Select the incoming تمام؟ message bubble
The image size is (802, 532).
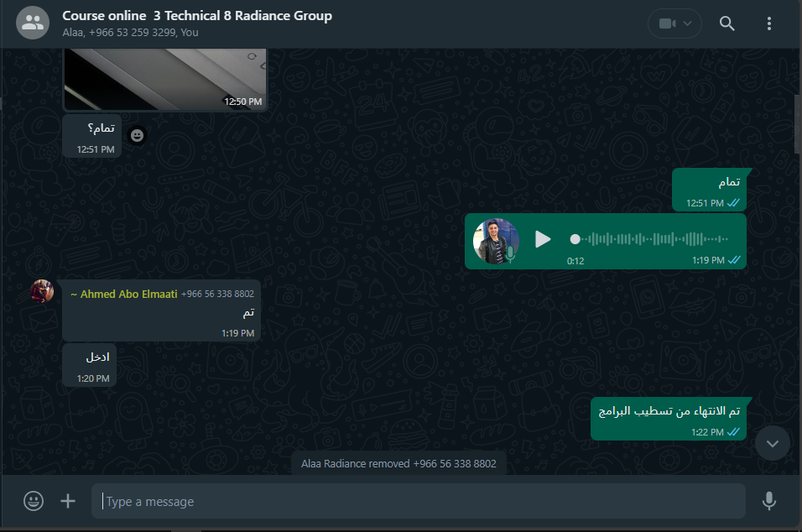click(92, 136)
